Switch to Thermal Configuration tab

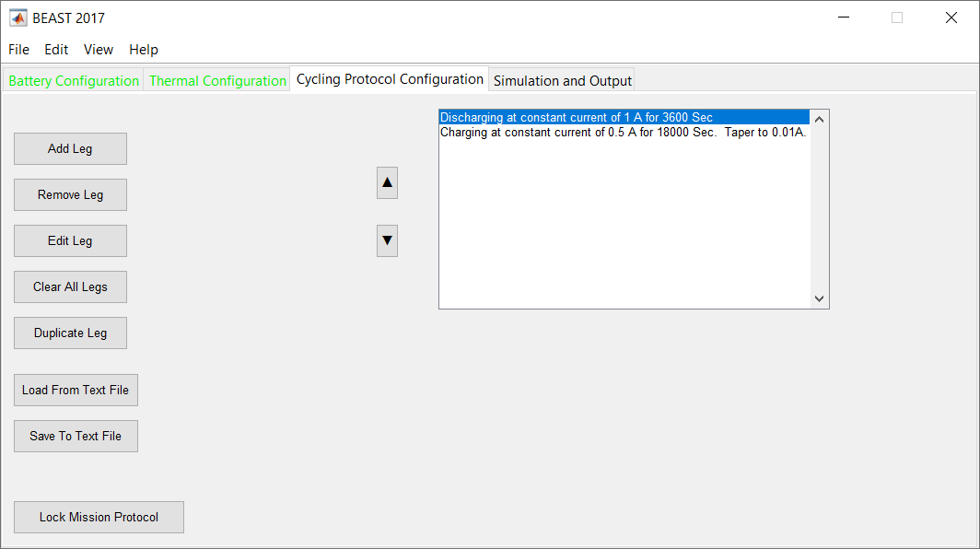pyautogui.click(x=217, y=81)
